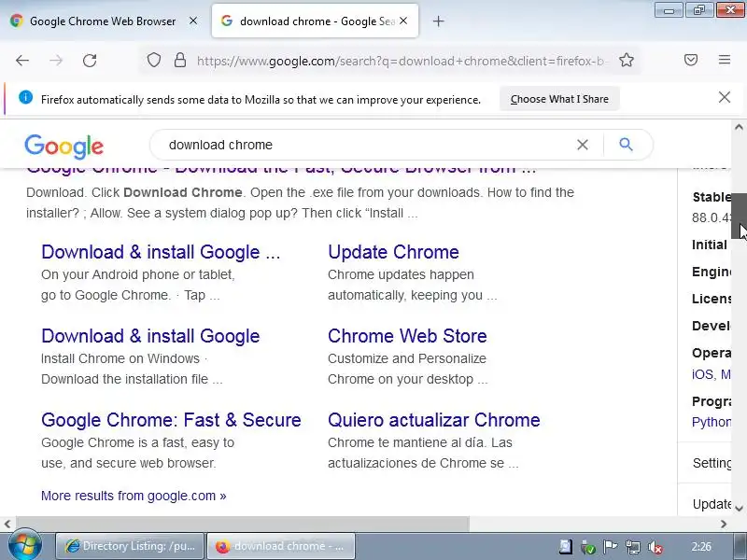Viewport: 747px width, 560px height.
Task: Close the download chrome search tab
Action: [403, 21]
